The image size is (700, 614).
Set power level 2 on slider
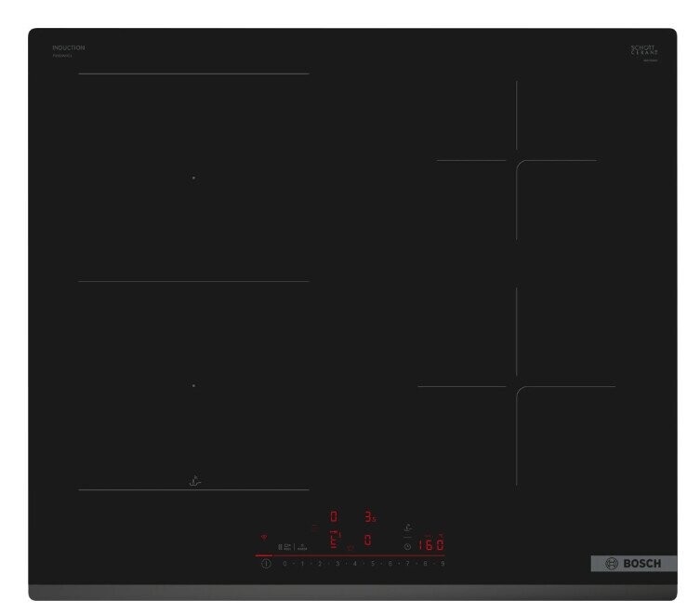point(320,564)
